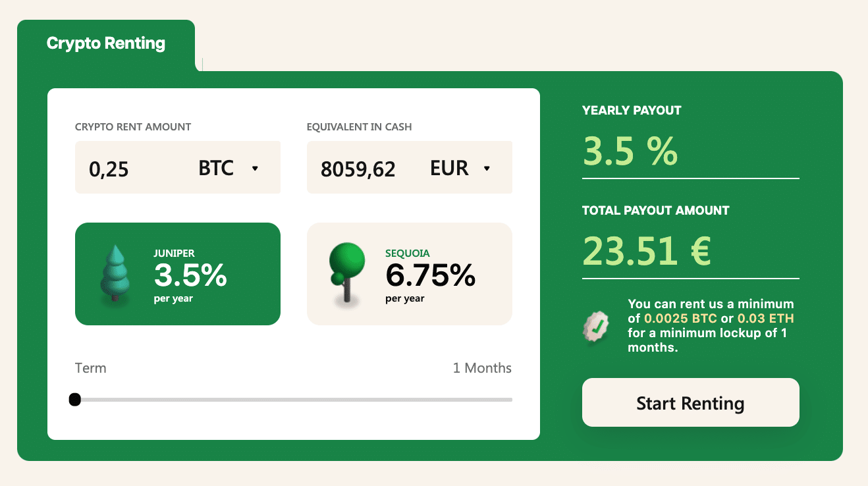Expand the caret next to BTC
The height and width of the screenshot is (486, 868).
tap(256, 169)
